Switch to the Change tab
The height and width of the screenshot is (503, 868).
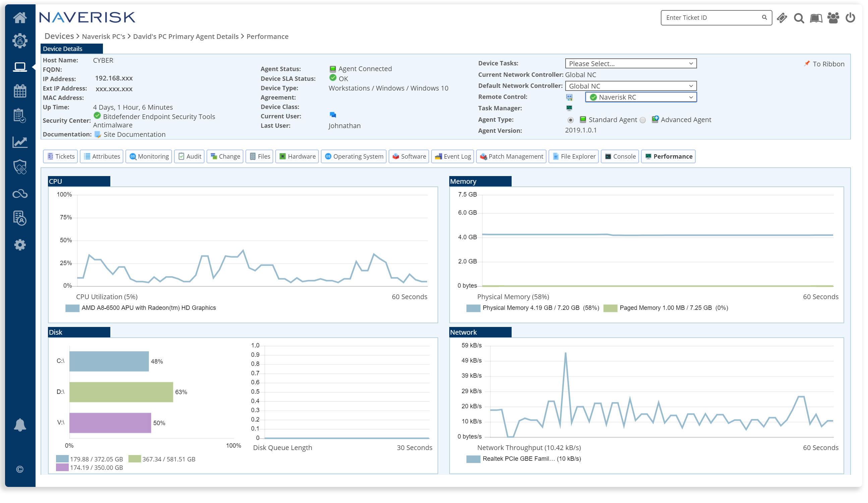[x=225, y=156]
